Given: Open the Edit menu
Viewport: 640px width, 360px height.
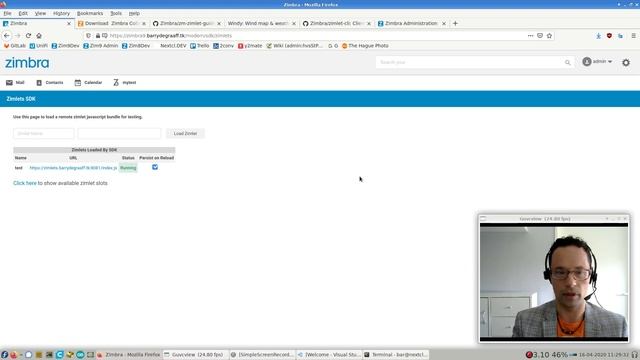Looking at the screenshot, I should (23, 13).
